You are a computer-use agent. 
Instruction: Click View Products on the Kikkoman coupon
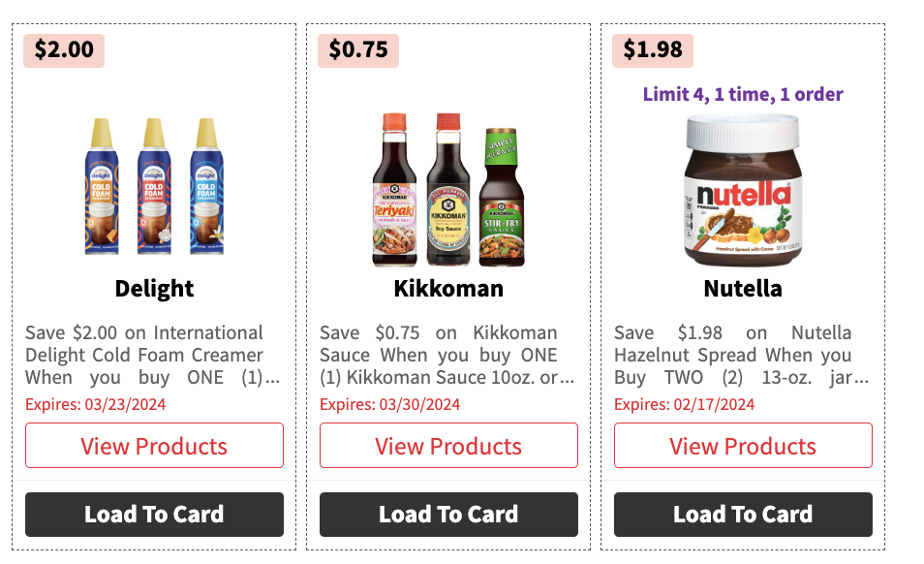tap(448, 445)
